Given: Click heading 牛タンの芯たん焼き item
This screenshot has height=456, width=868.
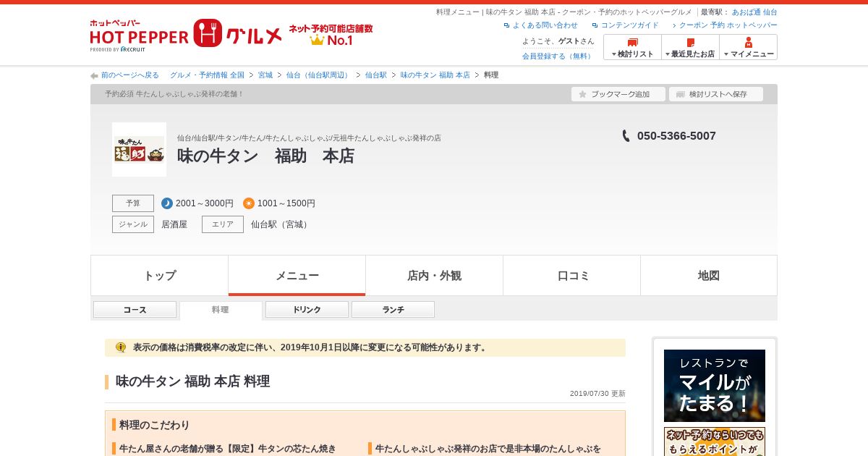Looking at the screenshot, I should (x=228, y=449).
